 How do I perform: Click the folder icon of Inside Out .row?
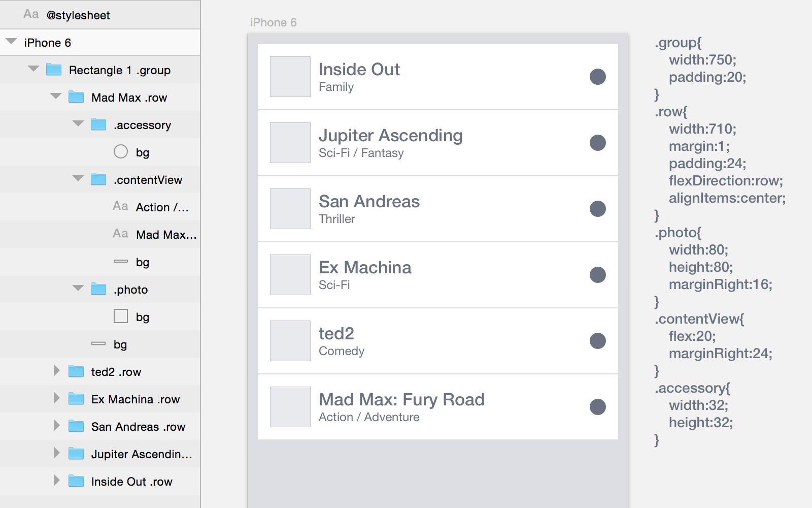[76, 481]
